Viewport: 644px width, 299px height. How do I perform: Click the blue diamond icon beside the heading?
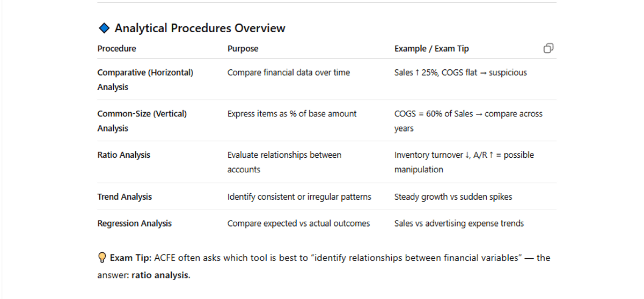[104, 28]
